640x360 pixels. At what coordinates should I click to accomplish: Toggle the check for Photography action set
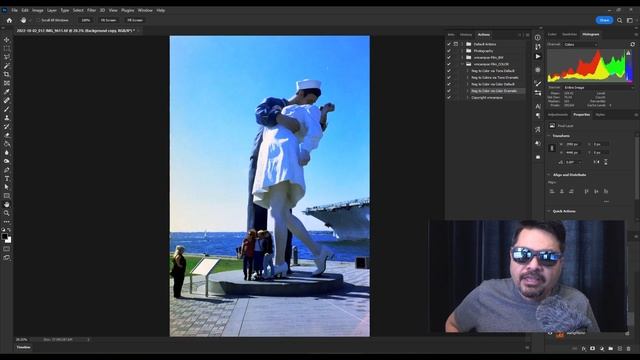point(449,51)
